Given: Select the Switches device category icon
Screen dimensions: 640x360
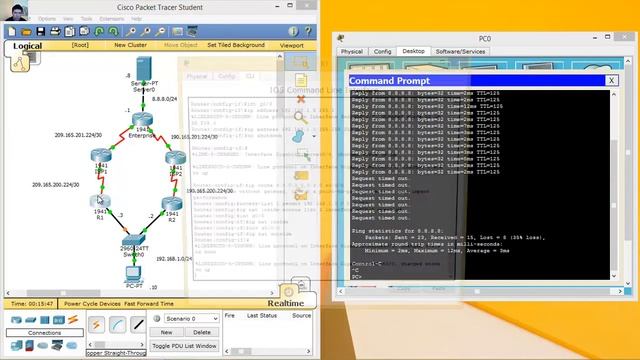Looking at the screenshot, I should coord(31,320).
